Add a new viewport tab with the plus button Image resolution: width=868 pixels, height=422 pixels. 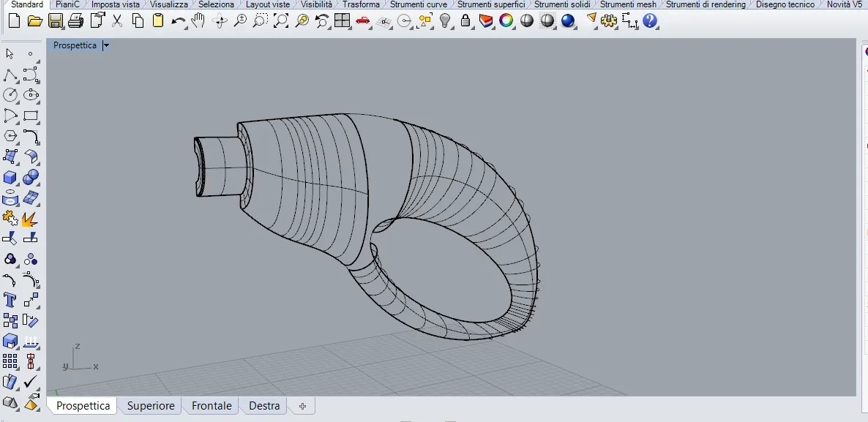(302, 406)
